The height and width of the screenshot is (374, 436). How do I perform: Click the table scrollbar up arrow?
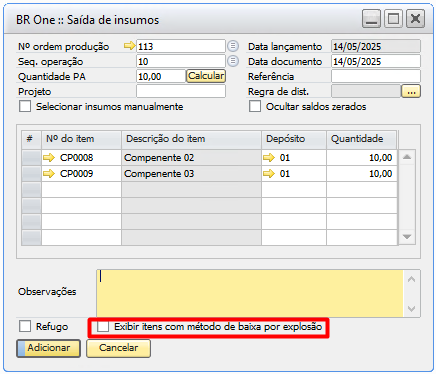[407, 157]
